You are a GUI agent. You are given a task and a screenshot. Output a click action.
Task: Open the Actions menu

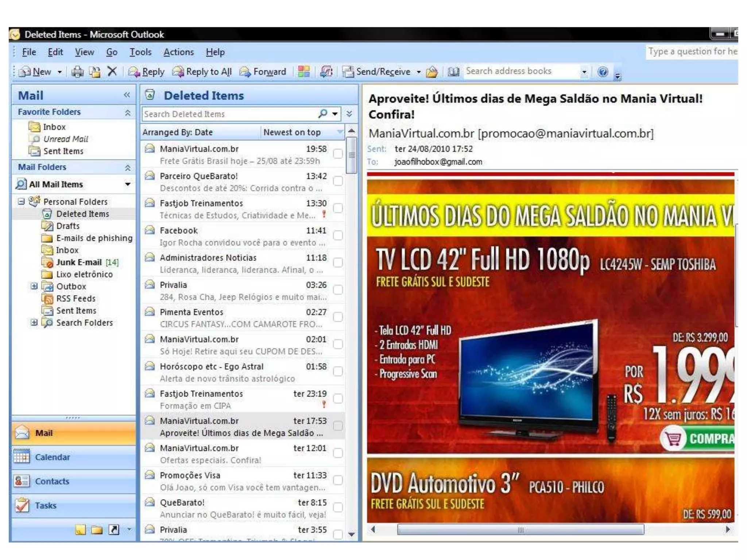(178, 52)
